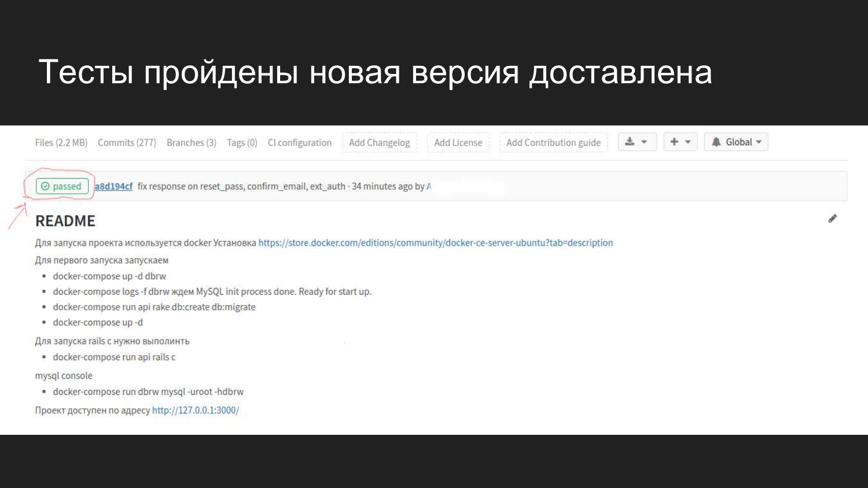Open the Tags (0) tab

click(x=242, y=143)
